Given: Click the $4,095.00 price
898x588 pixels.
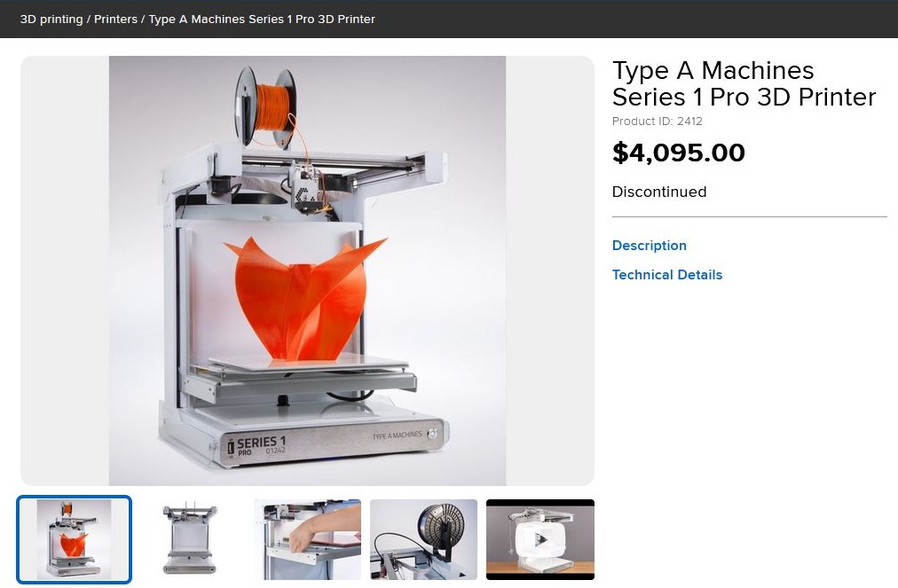Looking at the screenshot, I should pos(678,153).
